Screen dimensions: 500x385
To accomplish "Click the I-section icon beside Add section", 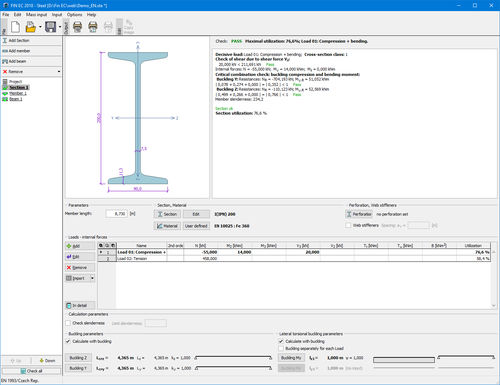I will [5, 40].
